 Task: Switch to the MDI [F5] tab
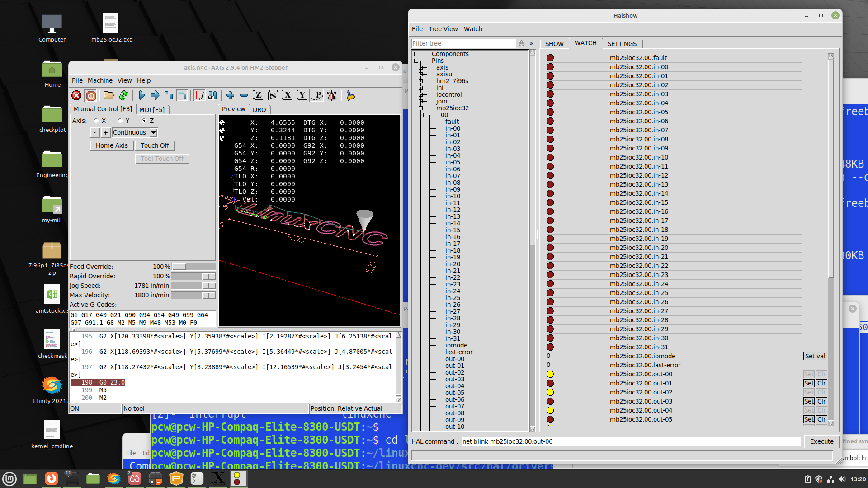tap(152, 109)
